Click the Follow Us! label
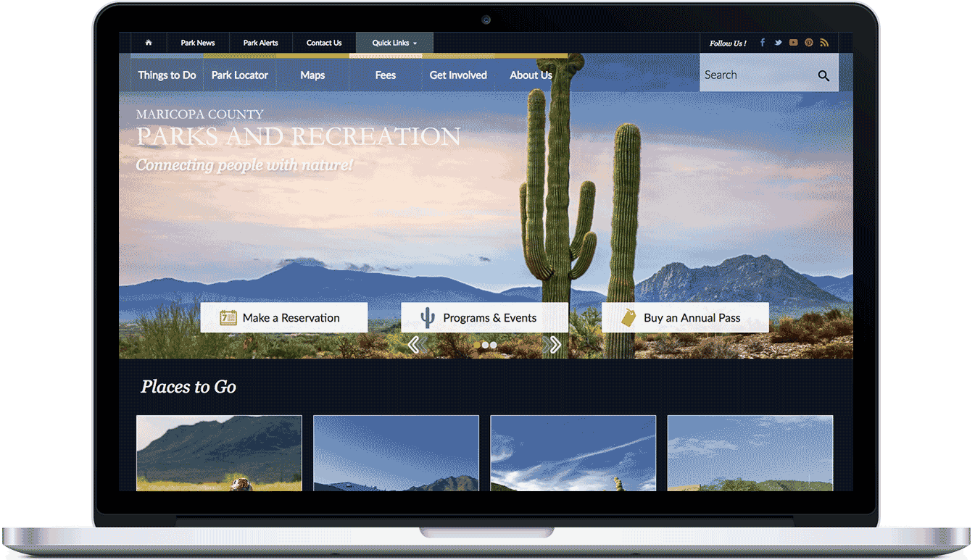Viewport: 975px width, 560px height. [728, 43]
